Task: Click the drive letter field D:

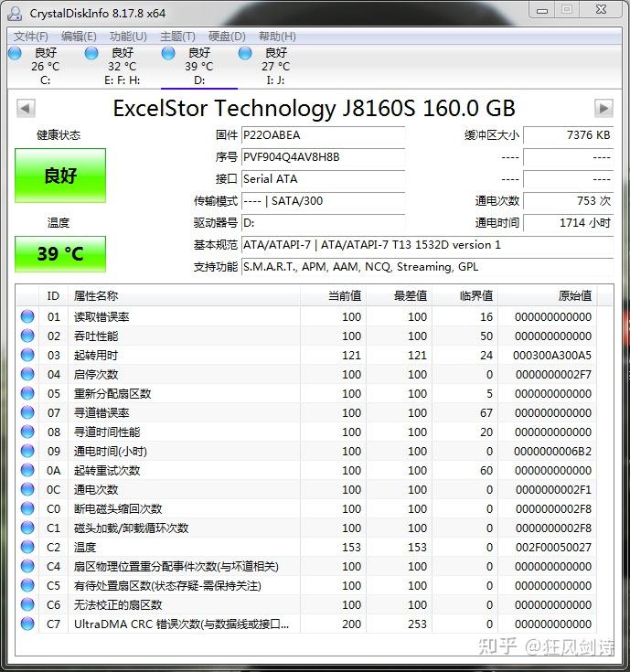Action: click(323, 222)
